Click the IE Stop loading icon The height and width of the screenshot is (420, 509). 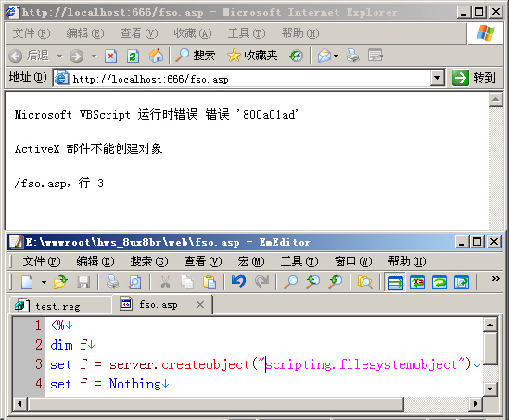pos(110,57)
